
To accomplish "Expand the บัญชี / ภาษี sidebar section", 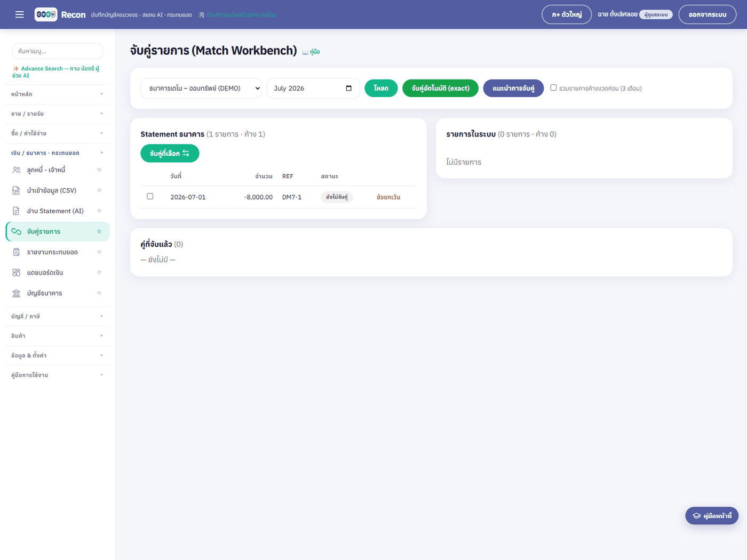I will [x=58, y=316].
